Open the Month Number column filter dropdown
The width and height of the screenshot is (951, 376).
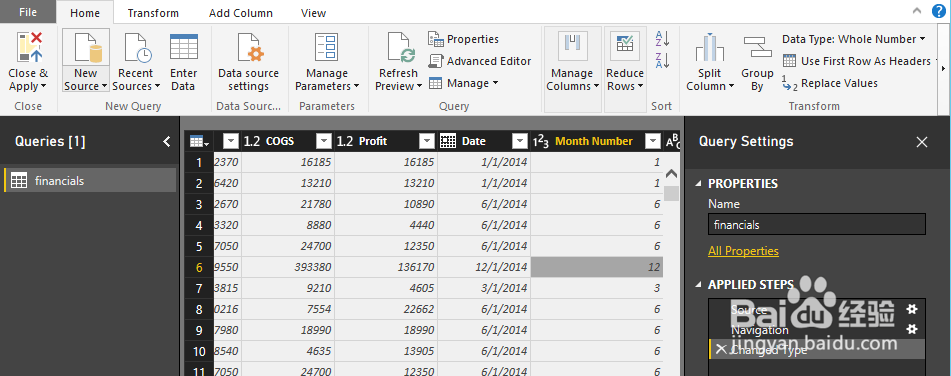tap(653, 141)
